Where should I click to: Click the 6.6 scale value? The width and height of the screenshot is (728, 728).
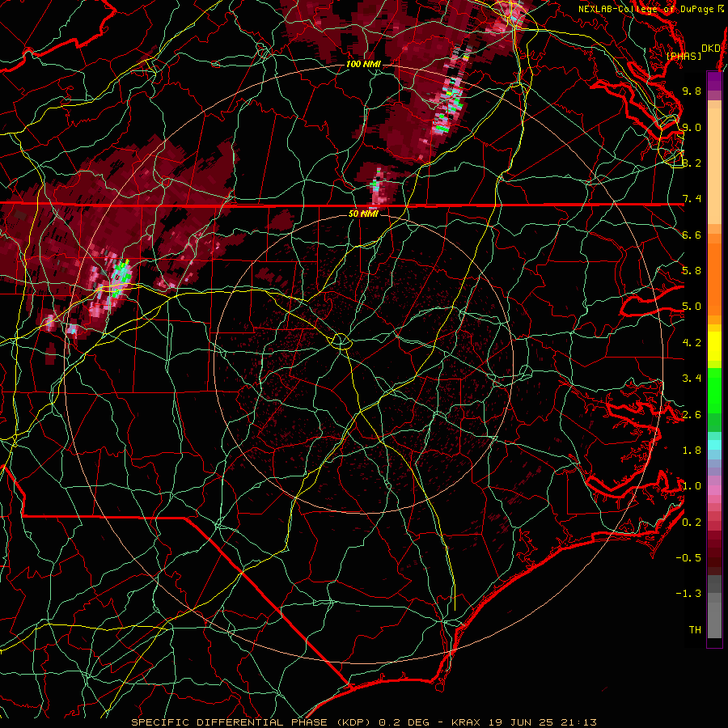[x=692, y=235]
